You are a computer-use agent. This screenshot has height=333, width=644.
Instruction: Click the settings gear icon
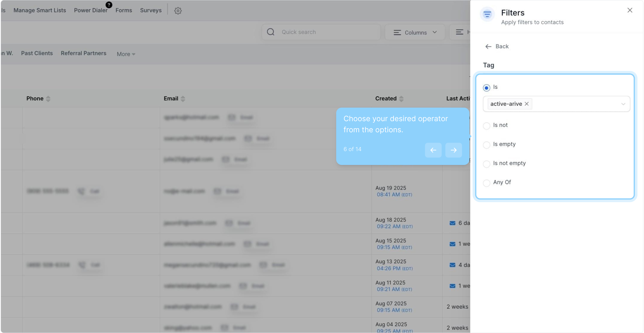tap(178, 10)
